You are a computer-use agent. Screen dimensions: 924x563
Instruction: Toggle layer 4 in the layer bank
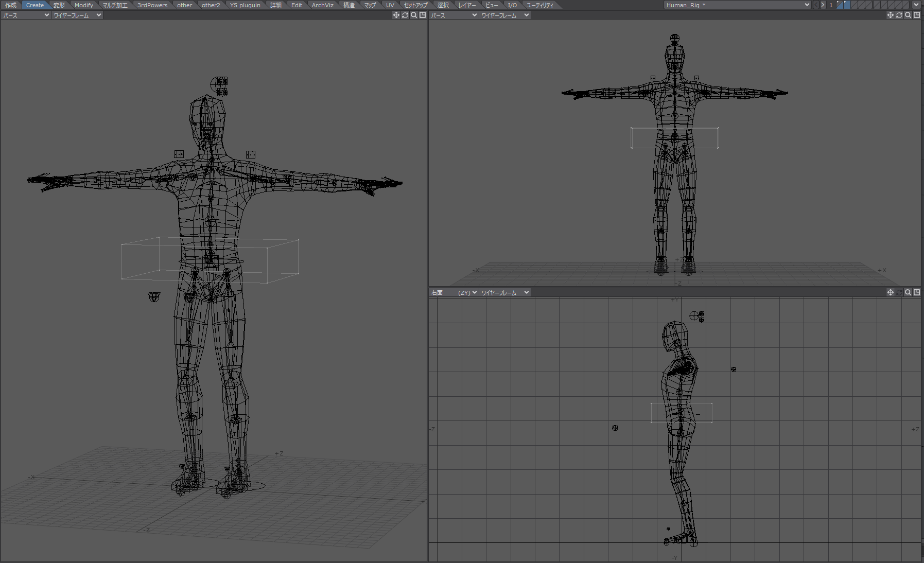[x=862, y=5]
